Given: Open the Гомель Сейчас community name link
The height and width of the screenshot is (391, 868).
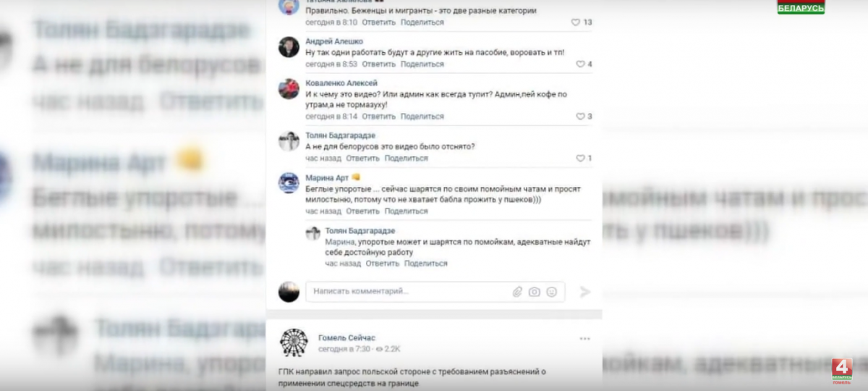Looking at the screenshot, I should click(x=346, y=337).
